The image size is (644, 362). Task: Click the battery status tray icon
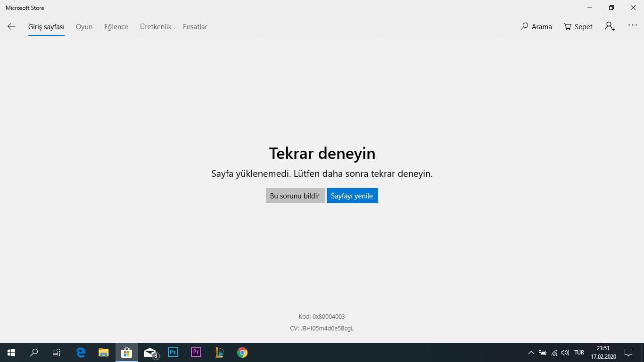[543, 353]
